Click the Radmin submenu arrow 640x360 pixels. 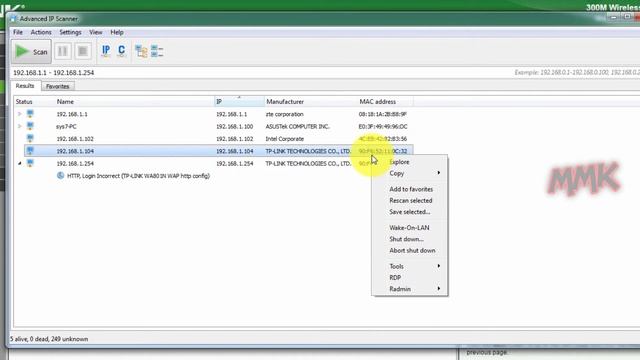tap(439, 289)
